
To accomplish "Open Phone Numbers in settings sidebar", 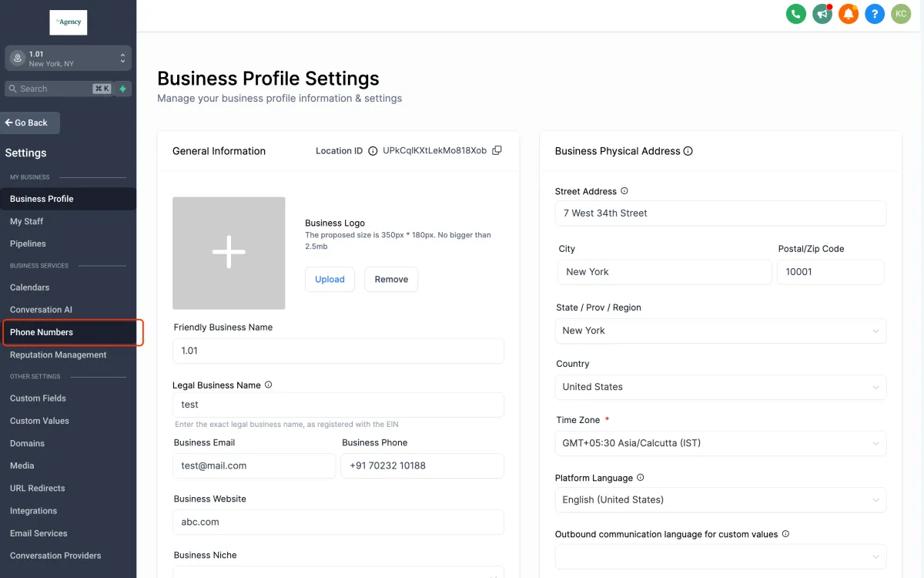I will coord(42,332).
